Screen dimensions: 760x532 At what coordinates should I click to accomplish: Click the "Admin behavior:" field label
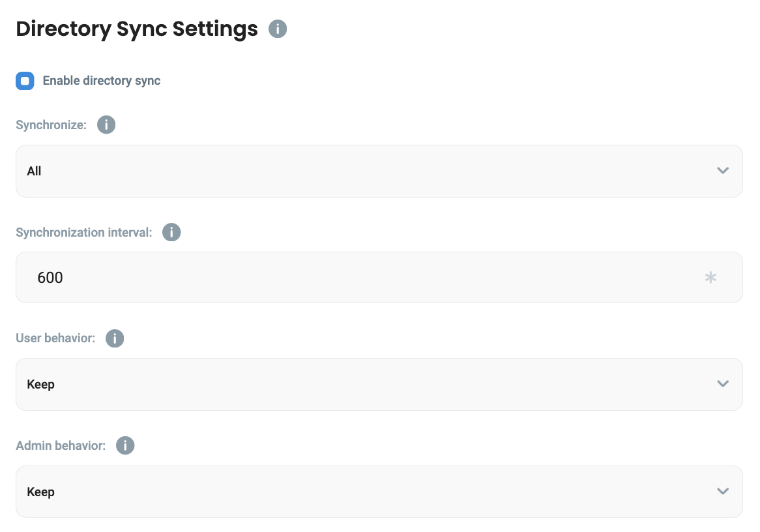61,446
